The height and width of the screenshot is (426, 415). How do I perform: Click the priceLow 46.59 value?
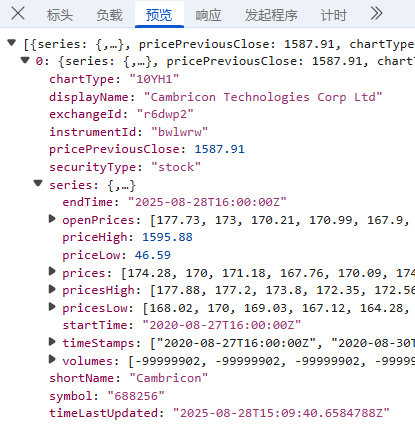(153, 255)
